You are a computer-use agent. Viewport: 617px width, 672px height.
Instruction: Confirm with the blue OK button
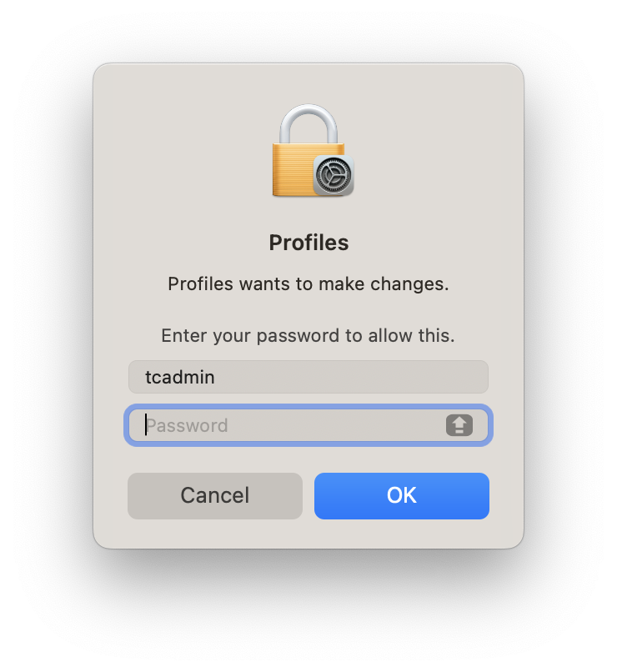click(x=402, y=496)
